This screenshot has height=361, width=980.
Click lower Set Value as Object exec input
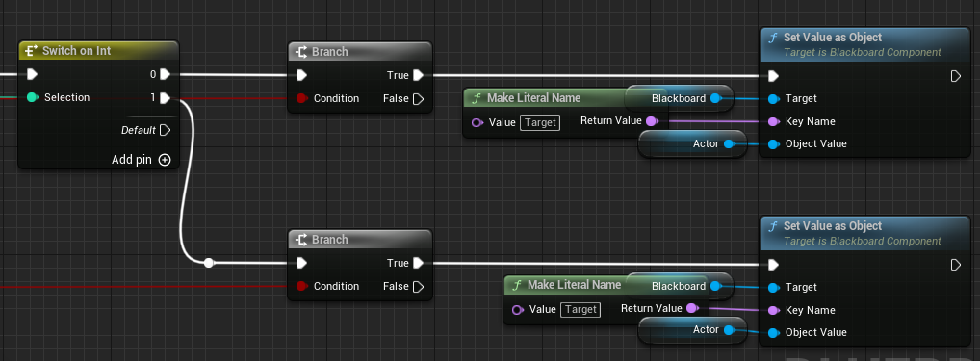pos(773,265)
